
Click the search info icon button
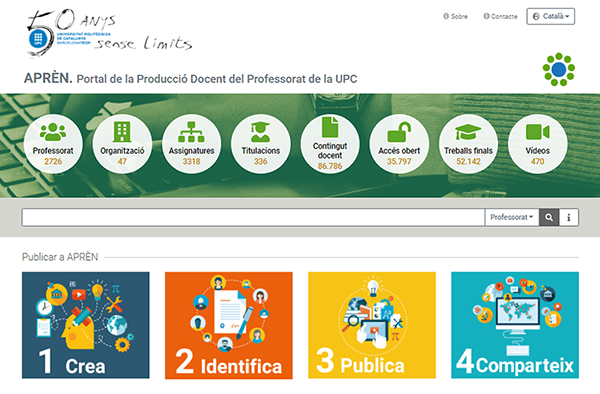click(x=569, y=217)
